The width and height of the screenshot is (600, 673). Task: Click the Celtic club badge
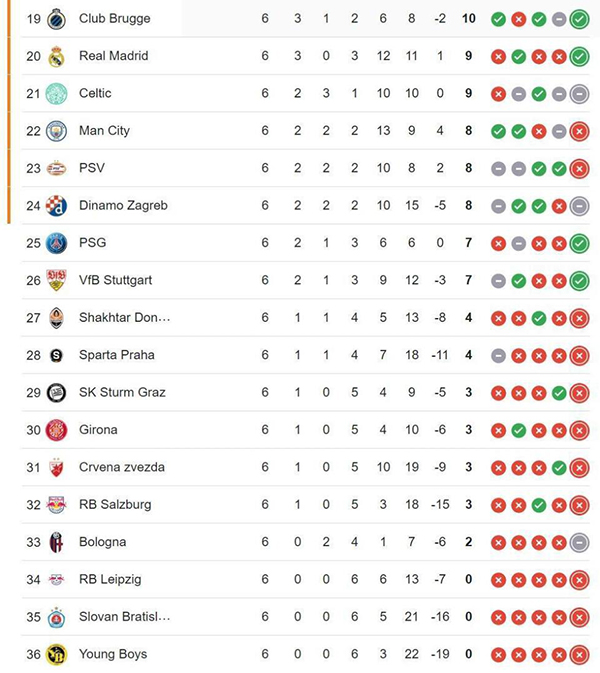tap(56, 93)
